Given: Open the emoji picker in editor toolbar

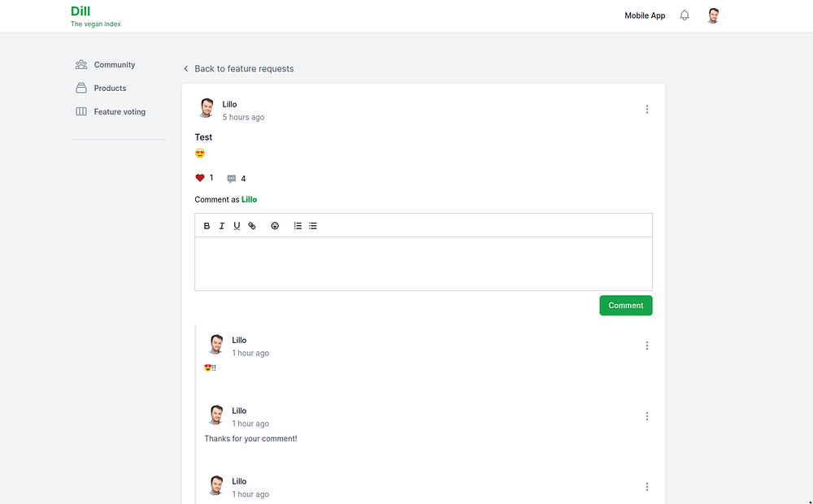Looking at the screenshot, I should click(275, 225).
